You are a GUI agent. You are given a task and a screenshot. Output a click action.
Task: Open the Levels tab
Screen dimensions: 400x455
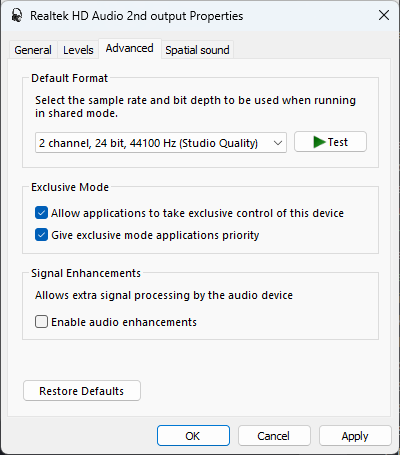pyautogui.click(x=78, y=50)
